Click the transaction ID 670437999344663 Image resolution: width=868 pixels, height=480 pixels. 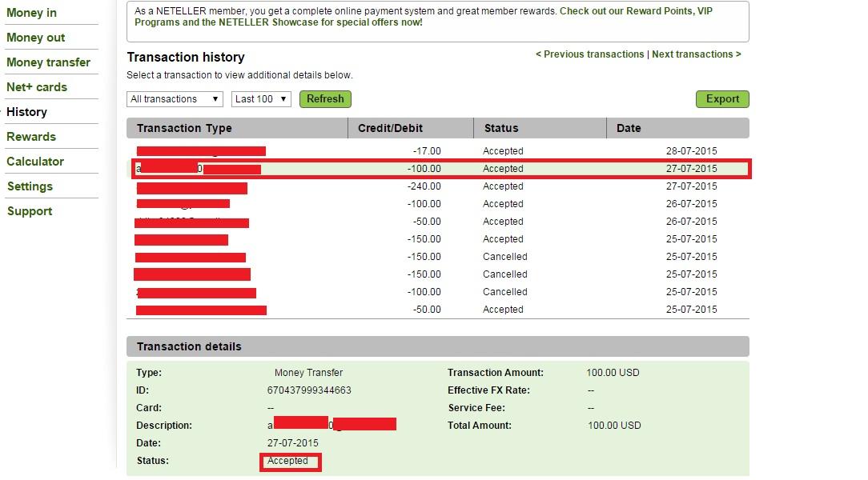point(309,390)
